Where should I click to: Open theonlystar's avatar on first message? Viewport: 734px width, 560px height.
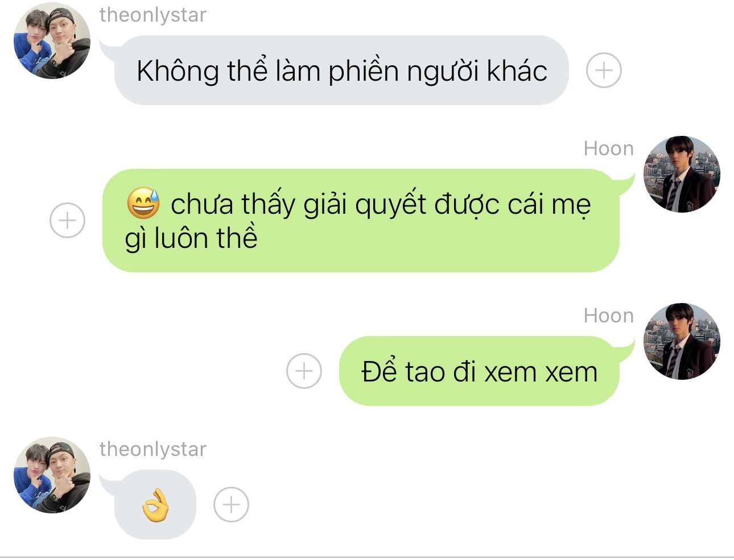tap(52, 40)
